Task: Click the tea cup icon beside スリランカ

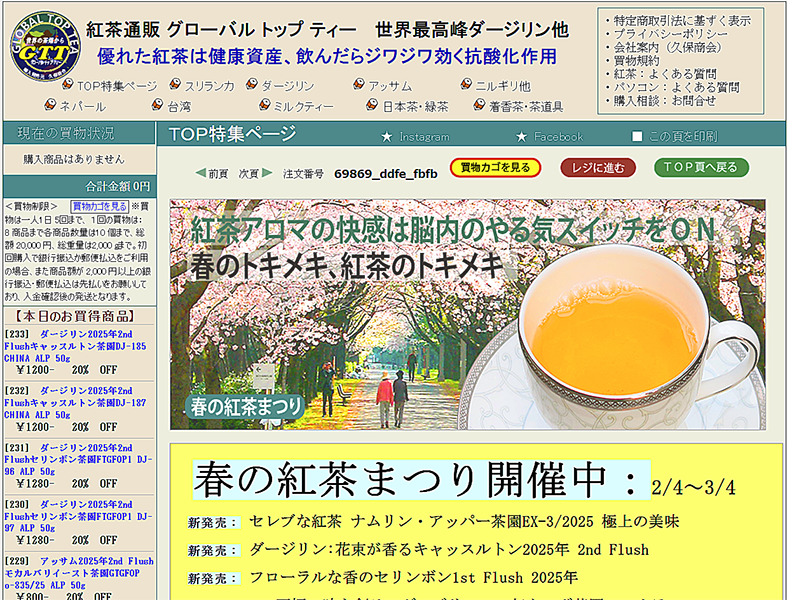Action: pyautogui.click(x=175, y=84)
